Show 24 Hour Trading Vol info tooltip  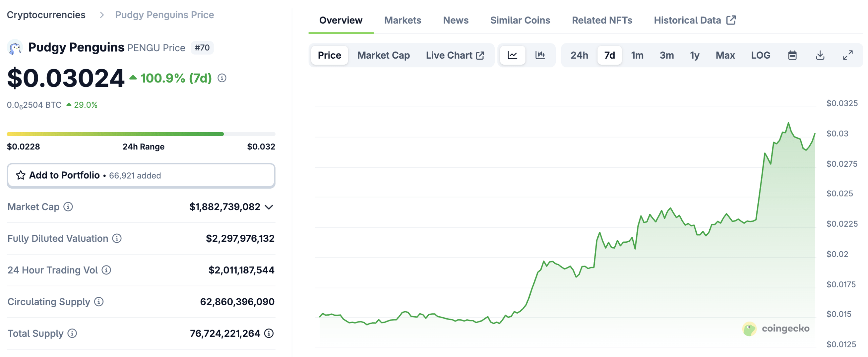(x=106, y=270)
